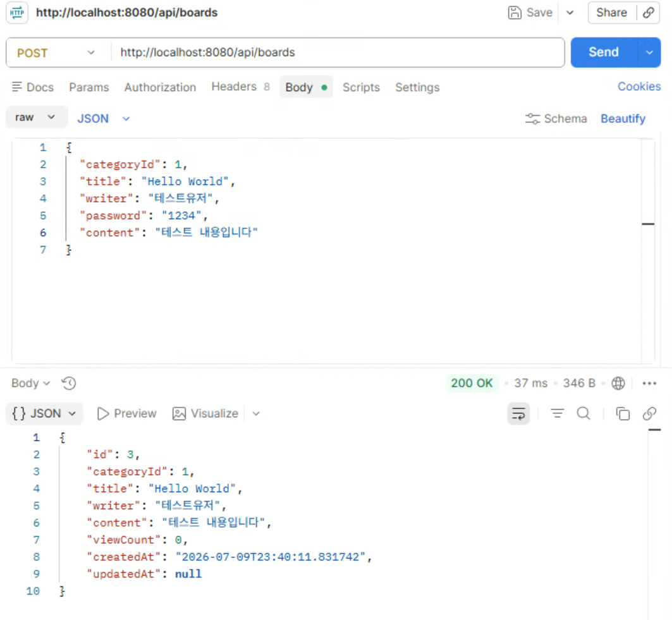Copy the response body with copy icon
The width and height of the screenshot is (672, 620).
coord(622,413)
